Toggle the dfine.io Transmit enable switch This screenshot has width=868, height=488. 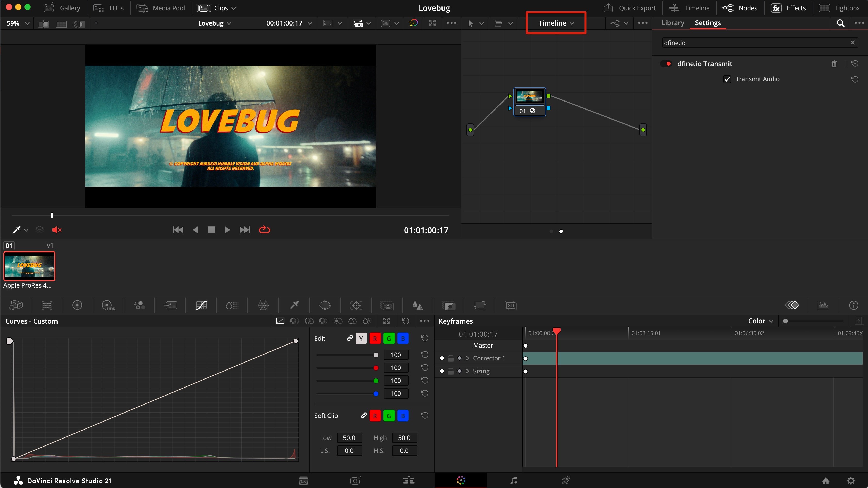point(666,64)
